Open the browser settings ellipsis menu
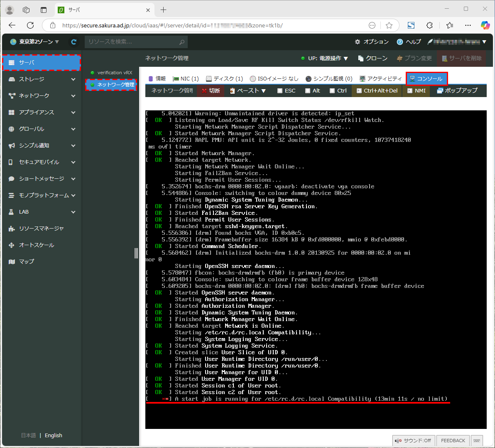The image size is (495, 448). coord(468,25)
